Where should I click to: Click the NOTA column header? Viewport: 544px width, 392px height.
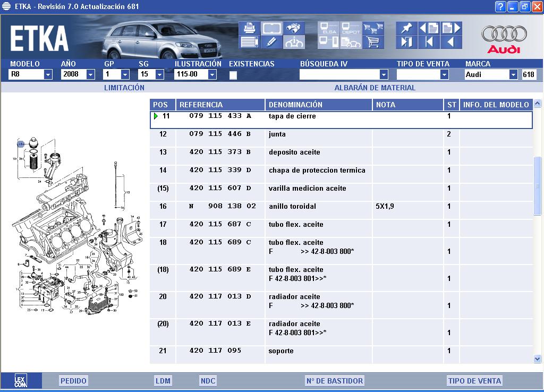click(x=407, y=105)
